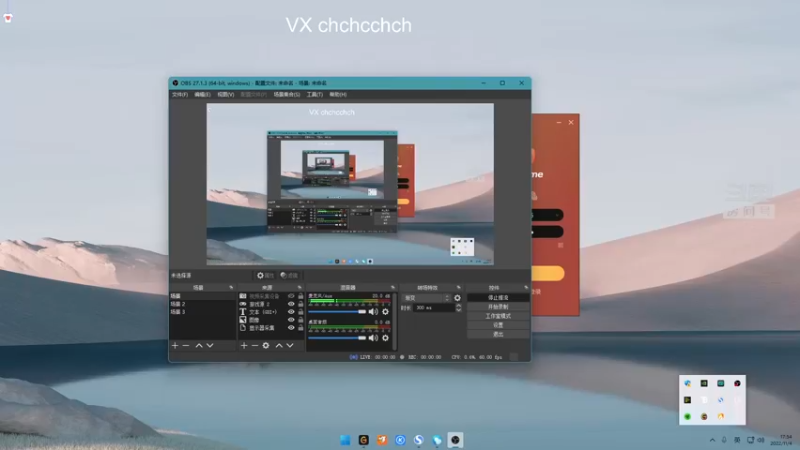
Task: Toggle visibility of 视频采集设备 source
Action: click(x=291, y=296)
